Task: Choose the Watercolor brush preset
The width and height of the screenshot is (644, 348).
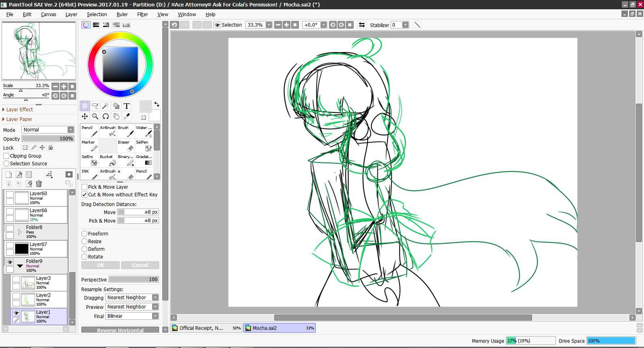Action: click(144, 131)
